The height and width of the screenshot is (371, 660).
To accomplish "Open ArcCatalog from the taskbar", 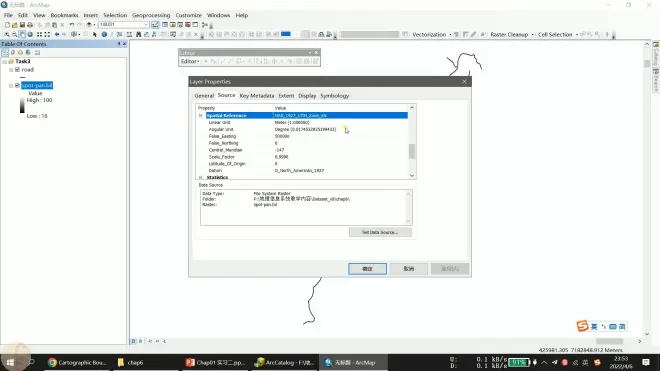I will 285,363.
